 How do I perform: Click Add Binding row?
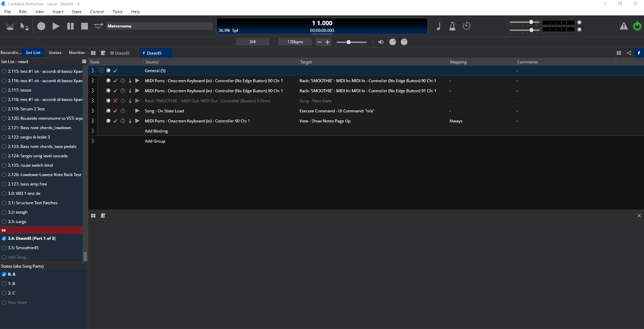pyautogui.click(x=156, y=131)
